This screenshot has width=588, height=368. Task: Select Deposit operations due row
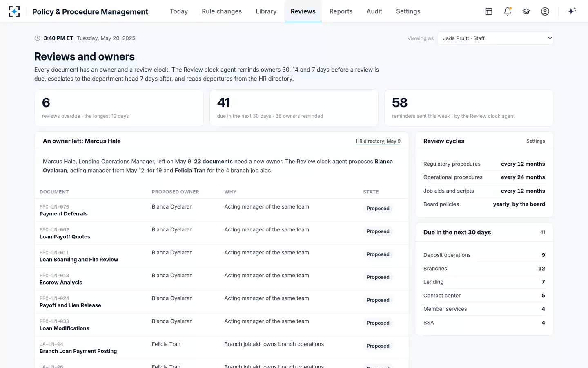(484, 255)
